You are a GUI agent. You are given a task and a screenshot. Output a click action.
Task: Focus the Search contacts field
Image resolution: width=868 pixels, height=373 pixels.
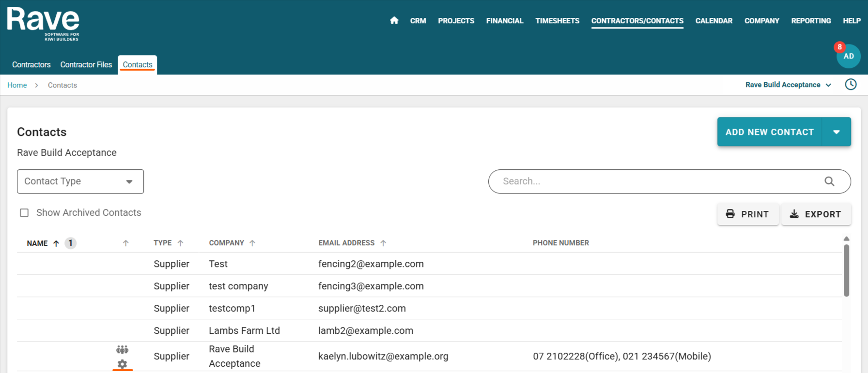[x=669, y=181]
